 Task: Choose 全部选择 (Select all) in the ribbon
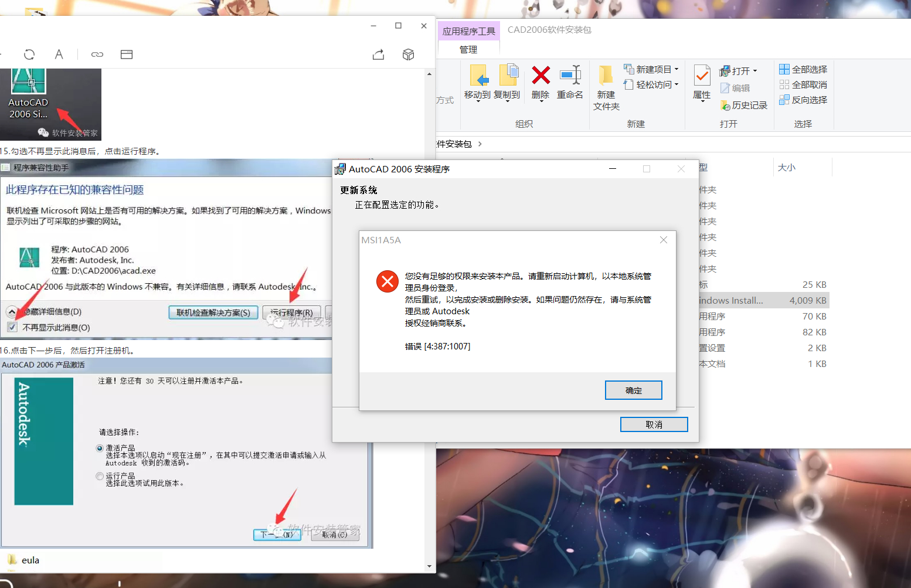point(803,69)
